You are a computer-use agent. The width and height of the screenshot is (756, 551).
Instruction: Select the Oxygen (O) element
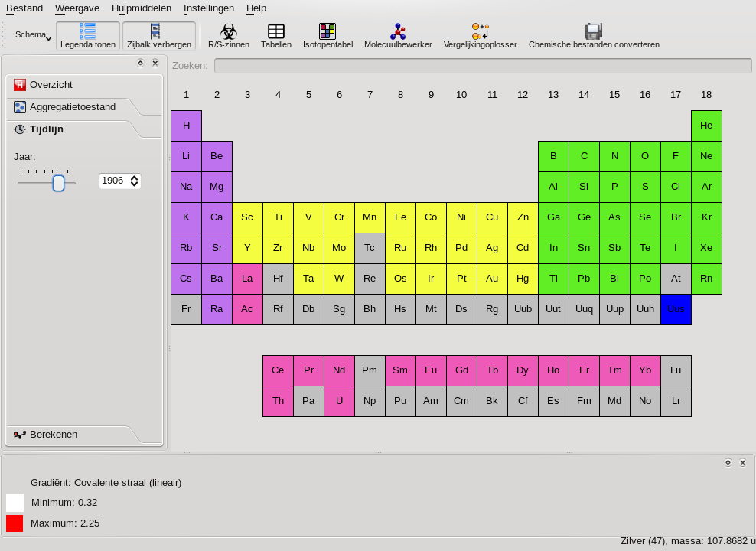[x=645, y=156]
